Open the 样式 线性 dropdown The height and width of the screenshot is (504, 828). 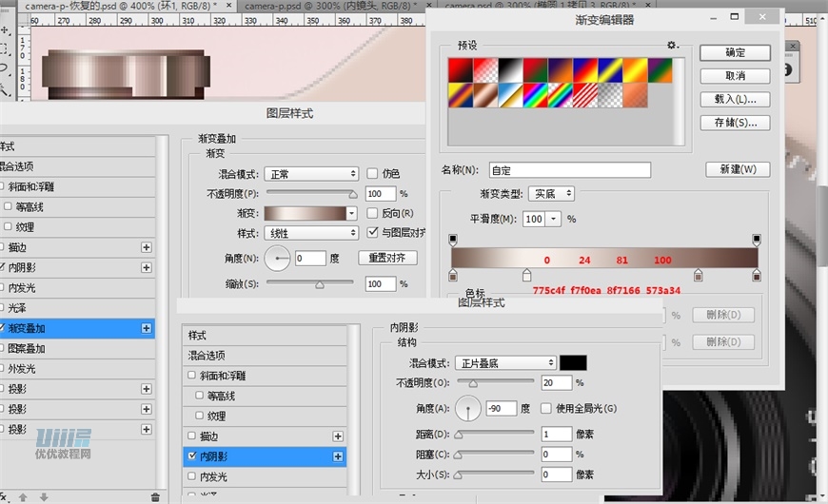click(x=311, y=233)
